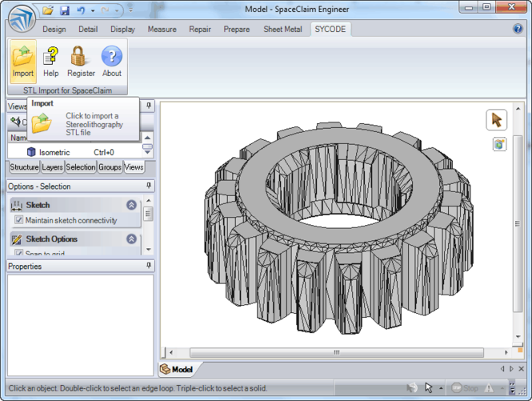Click the options panel scrollbar thumb
Image resolution: width=532 pixels, height=401 pixels.
148,214
